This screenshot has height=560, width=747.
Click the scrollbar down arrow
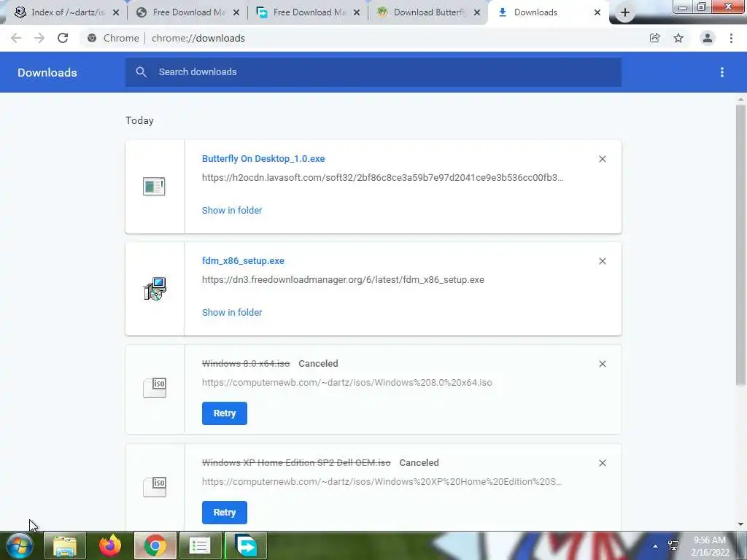[740, 524]
